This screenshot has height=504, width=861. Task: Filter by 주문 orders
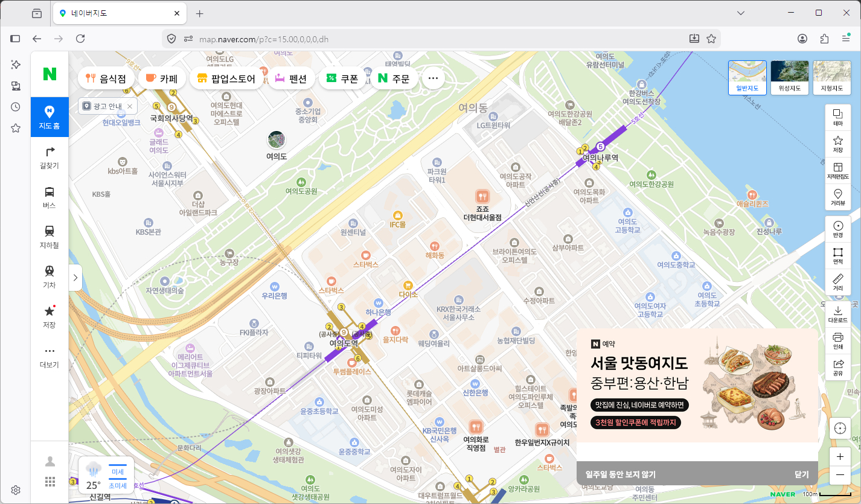pyautogui.click(x=394, y=78)
